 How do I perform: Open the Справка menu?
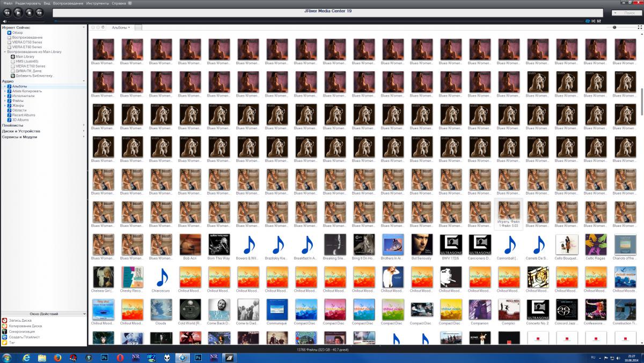coord(119,3)
